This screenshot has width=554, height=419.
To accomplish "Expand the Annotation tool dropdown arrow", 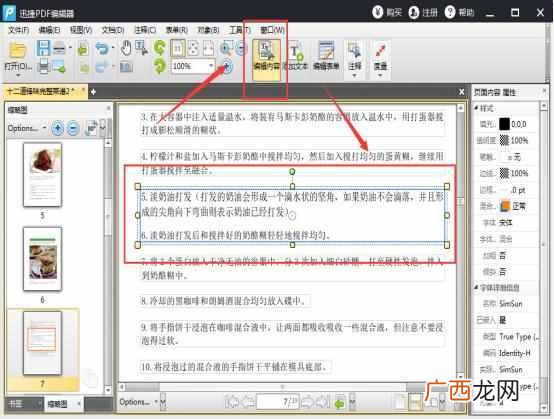I will point(354,75).
